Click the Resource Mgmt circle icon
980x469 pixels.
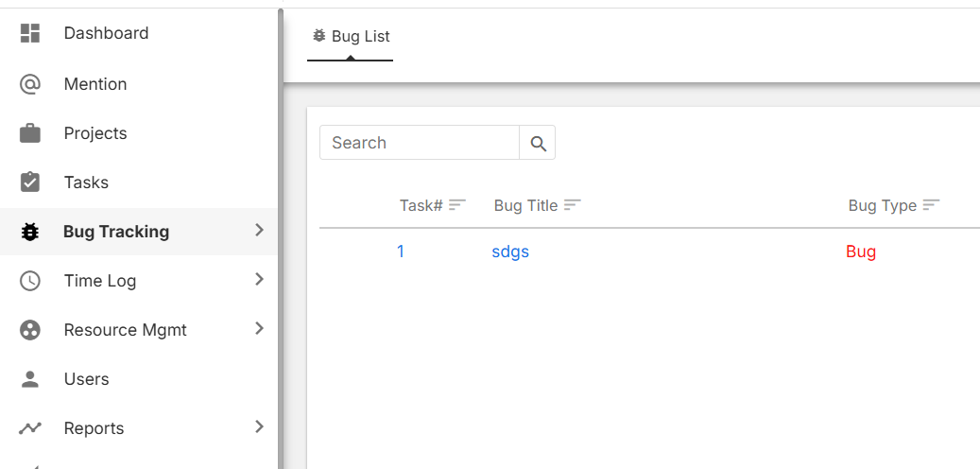coord(30,330)
